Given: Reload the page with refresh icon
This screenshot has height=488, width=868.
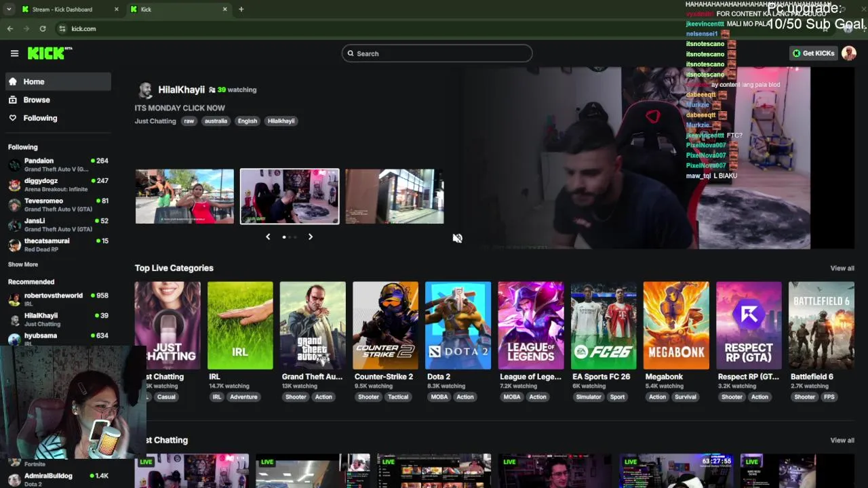Looking at the screenshot, I should point(43,28).
